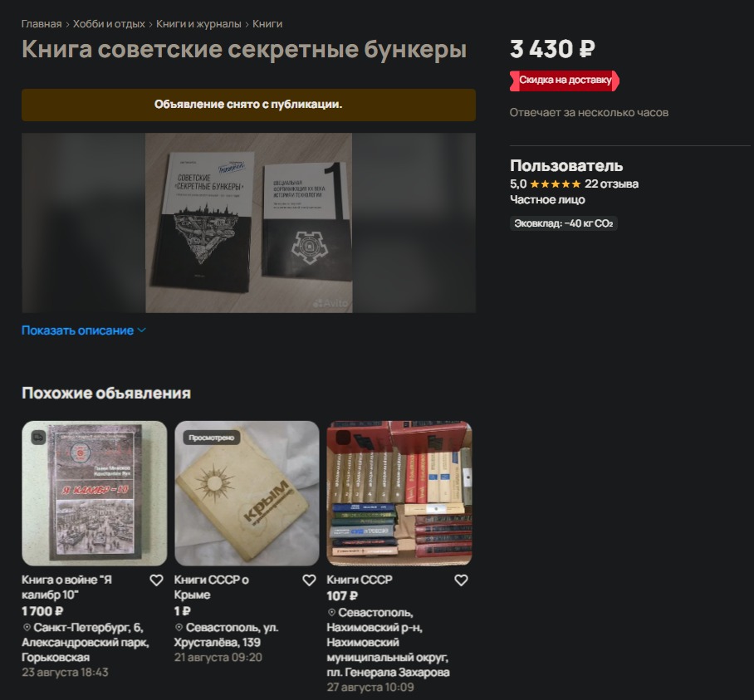Click location pin next to Санкт-Петербург address
The width and height of the screenshot is (754, 700).
(27, 628)
